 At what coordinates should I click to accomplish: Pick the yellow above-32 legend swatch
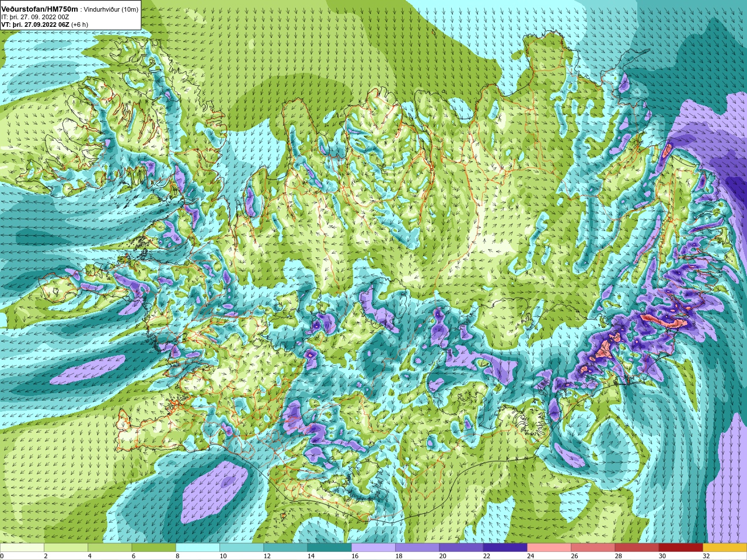725,548
